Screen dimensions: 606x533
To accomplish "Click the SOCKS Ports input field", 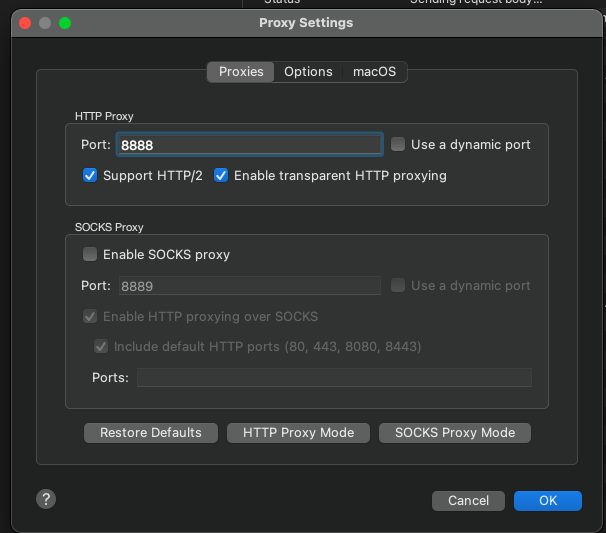I will [334, 377].
